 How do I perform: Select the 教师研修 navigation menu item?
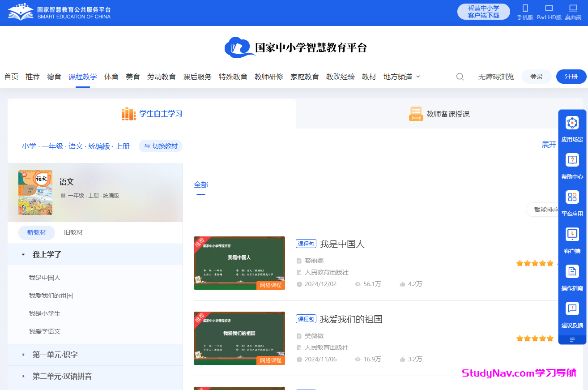click(x=268, y=77)
